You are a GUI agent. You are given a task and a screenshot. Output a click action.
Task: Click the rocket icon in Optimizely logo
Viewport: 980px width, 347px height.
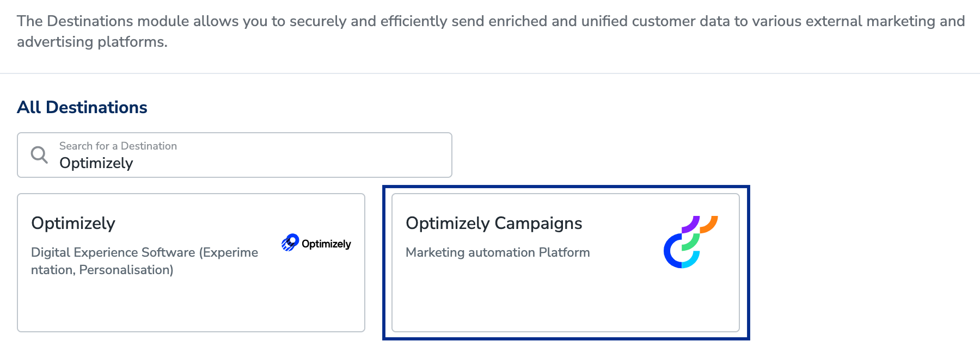pyautogui.click(x=291, y=242)
